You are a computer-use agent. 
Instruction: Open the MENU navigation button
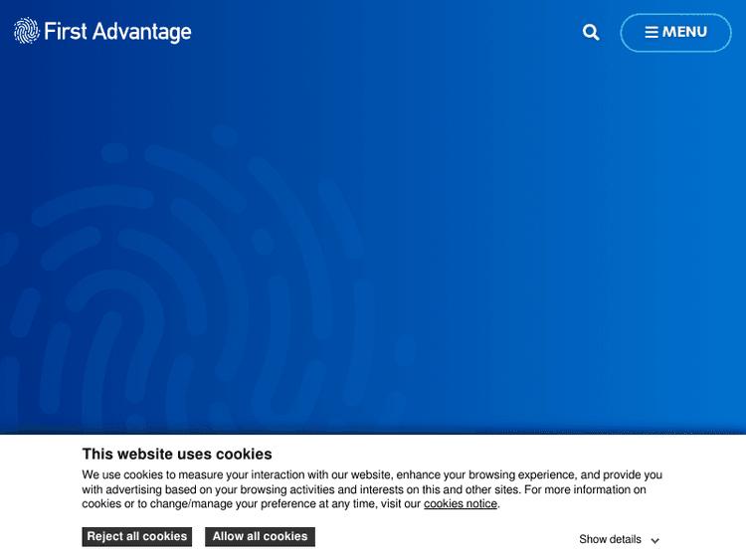point(675,33)
